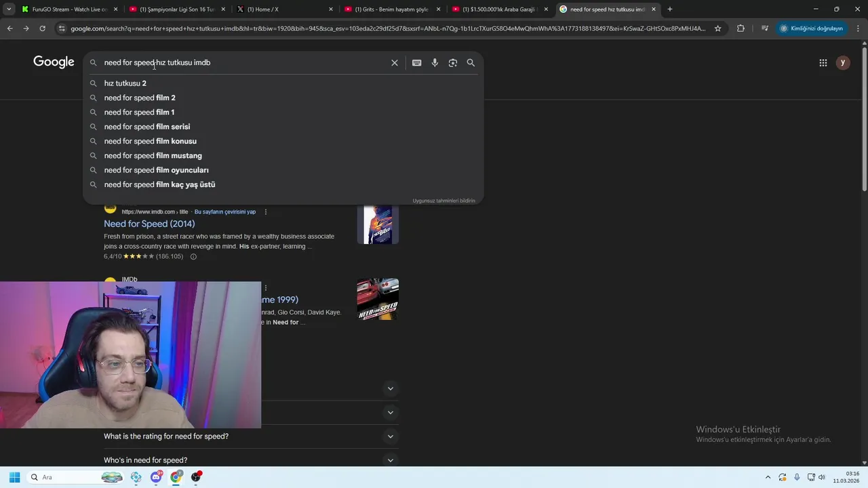Open the Chrome media control icon
This screenshot has height=488, width=868.
point(764,28)
